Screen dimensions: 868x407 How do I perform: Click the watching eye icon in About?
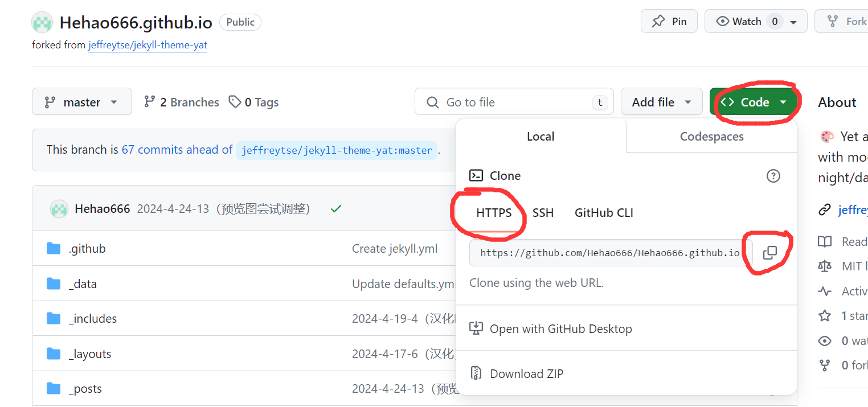pos(825,341)
